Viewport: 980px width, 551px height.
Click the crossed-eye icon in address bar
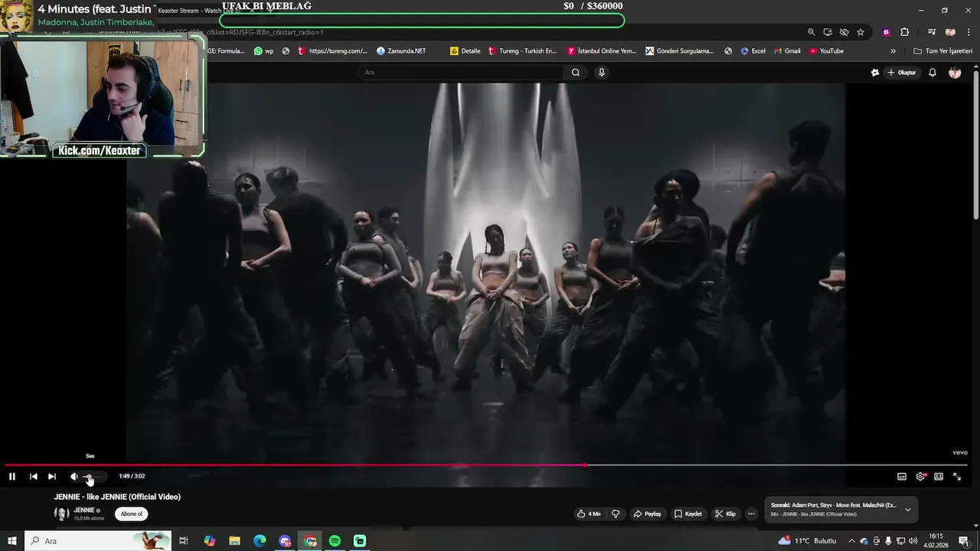[x=844, y=32]
